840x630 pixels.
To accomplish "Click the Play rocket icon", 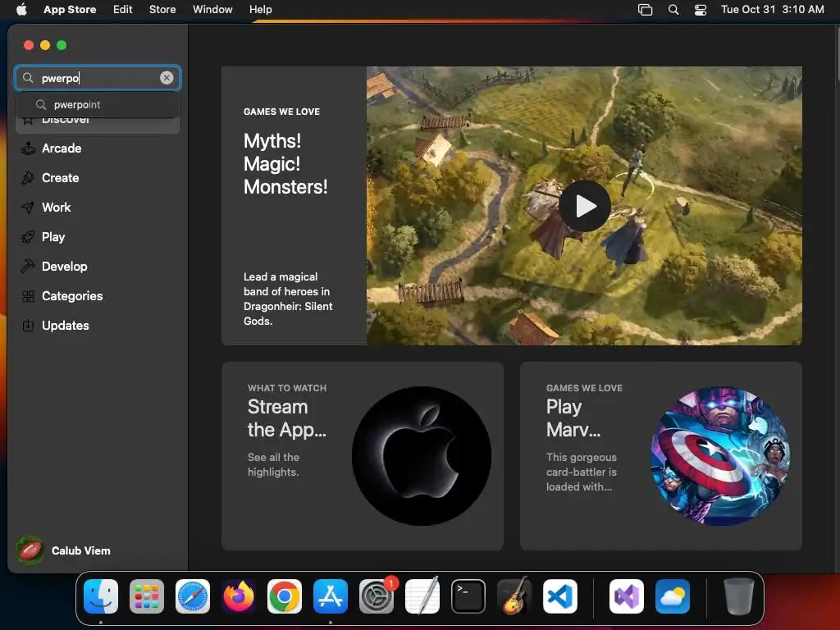I will tap(28, 237).
